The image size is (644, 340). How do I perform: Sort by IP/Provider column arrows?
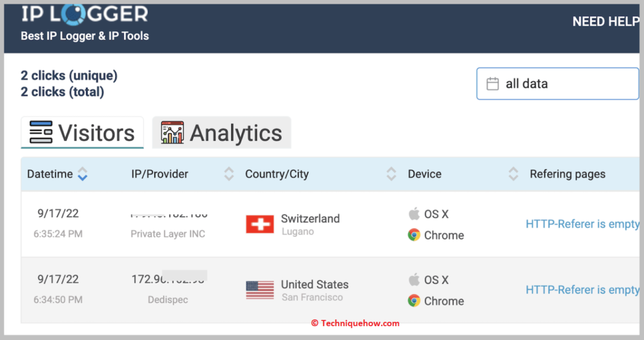pos(229,174)
